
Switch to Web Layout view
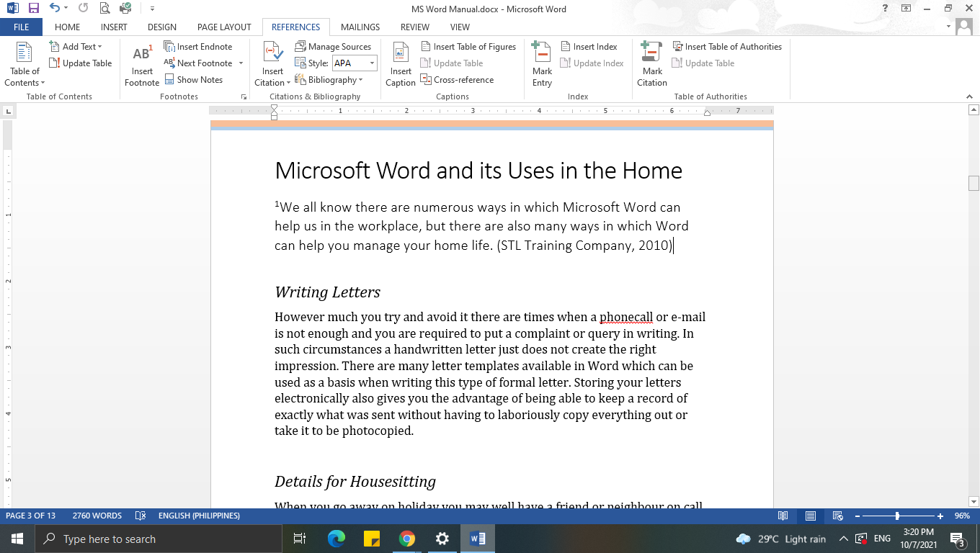click(837, 516)
